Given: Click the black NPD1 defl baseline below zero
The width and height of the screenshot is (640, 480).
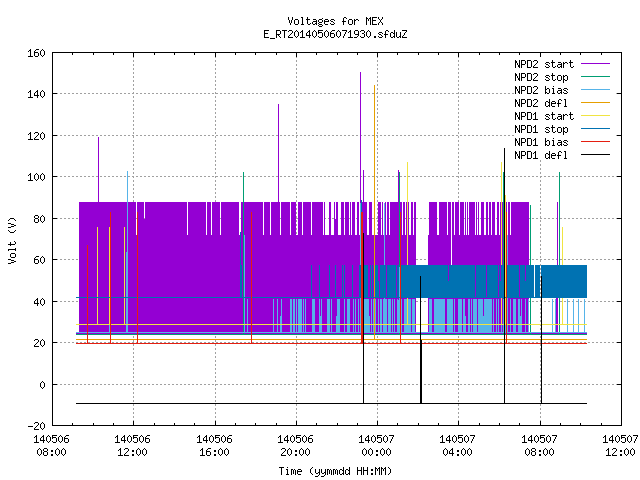Looking at the screenshot, I should tap(331, 403).
